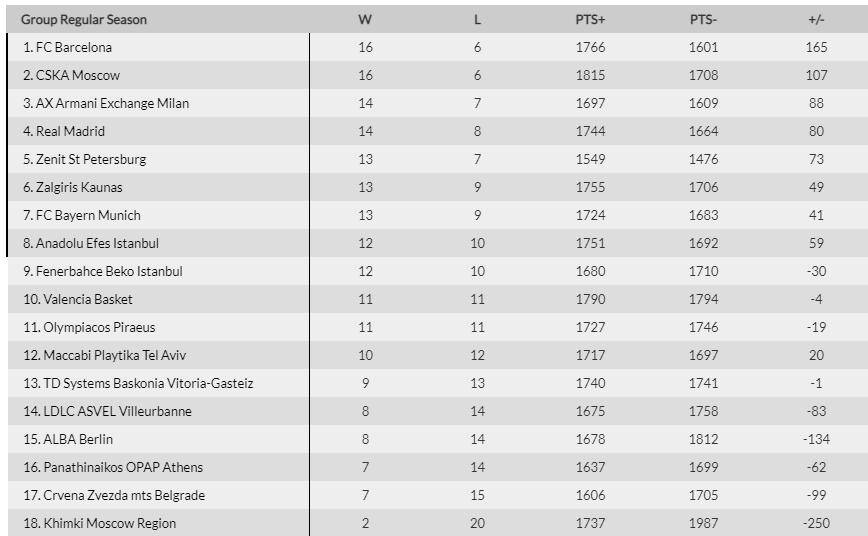
Task: Sort by the PTS- column header
Action: [x=703, y=19]
